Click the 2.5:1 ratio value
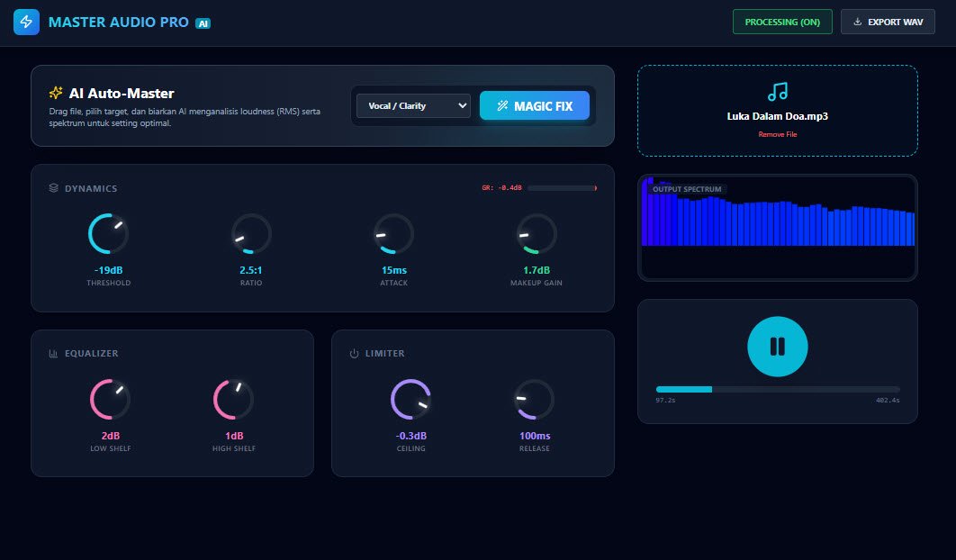The width and height of the screenshot is (956, 560). (x=251, y=270)
